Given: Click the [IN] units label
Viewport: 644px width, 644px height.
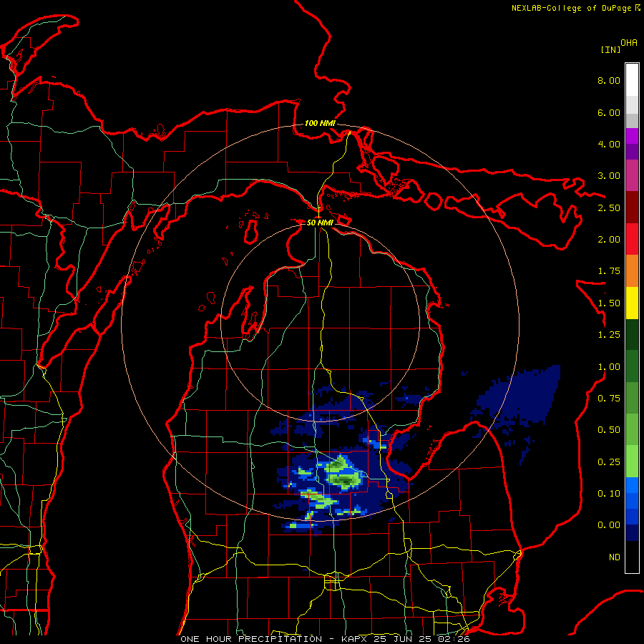Looking at the screenshot, I should (611, 49).
